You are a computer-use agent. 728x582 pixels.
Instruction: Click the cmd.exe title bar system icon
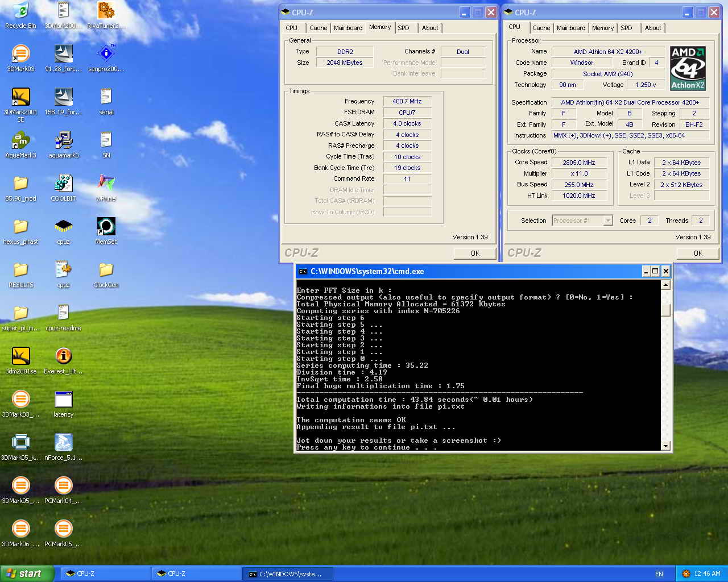pyautogui.click(x=303, y=272)
